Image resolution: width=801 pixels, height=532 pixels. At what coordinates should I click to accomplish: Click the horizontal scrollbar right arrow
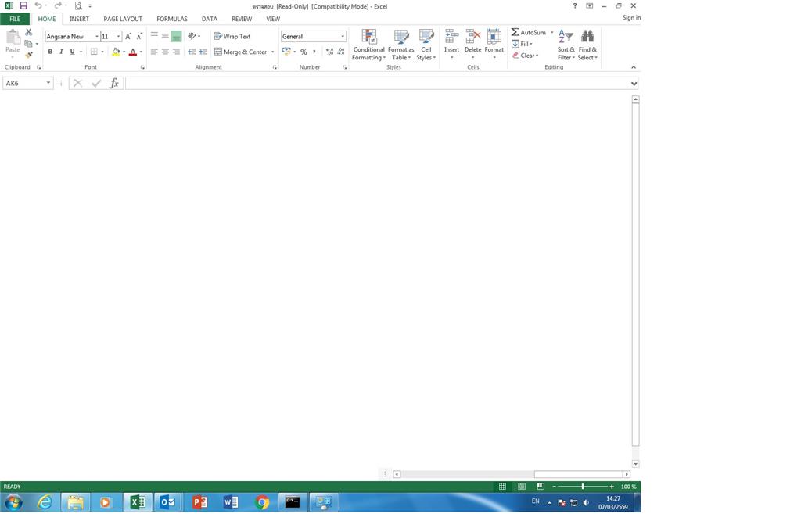pos(627,474)
